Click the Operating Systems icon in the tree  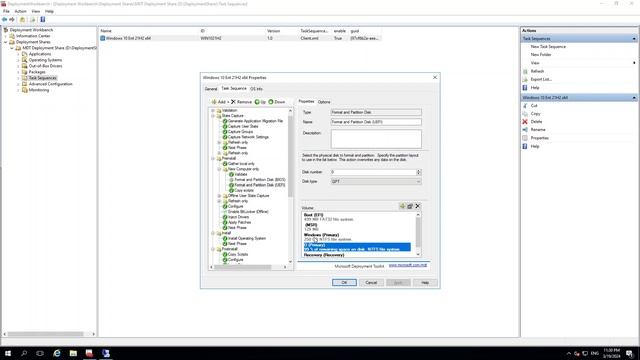24,60
